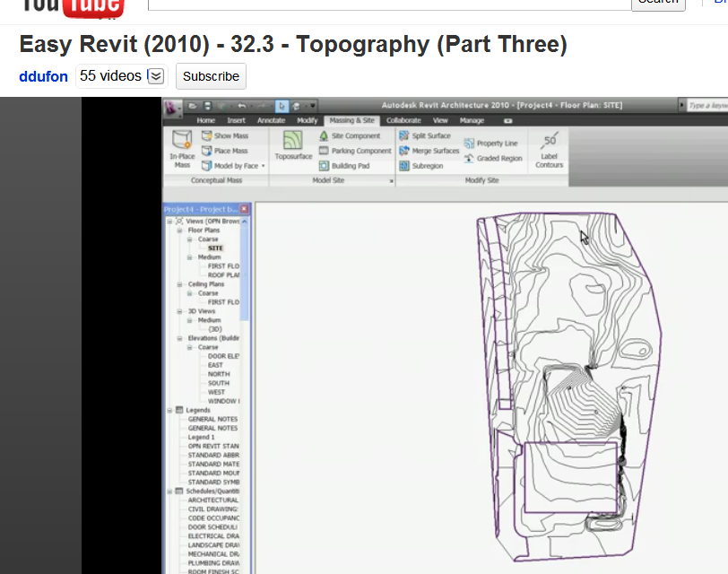The height and width of the screenshot is (574, 728).
Task: Collapse the Ceiling Plans tree node
Action: tap(179, 283)
